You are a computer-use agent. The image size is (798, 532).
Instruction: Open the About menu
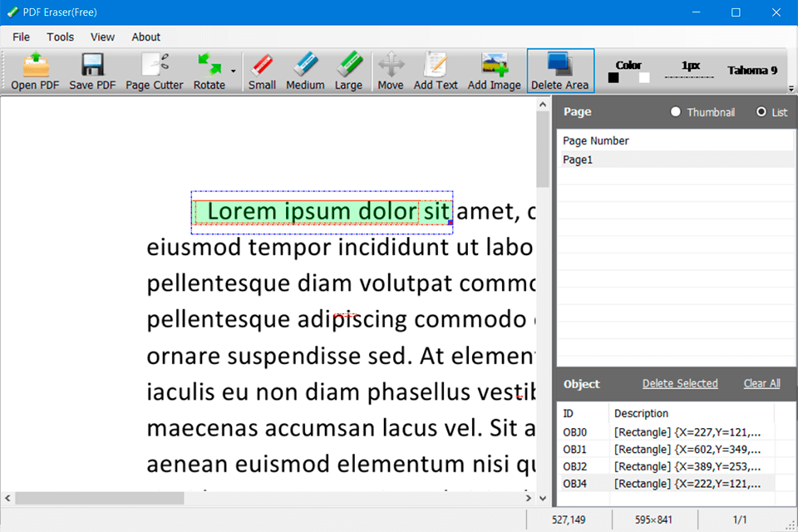pyautogui.click(x=146, y=37)
